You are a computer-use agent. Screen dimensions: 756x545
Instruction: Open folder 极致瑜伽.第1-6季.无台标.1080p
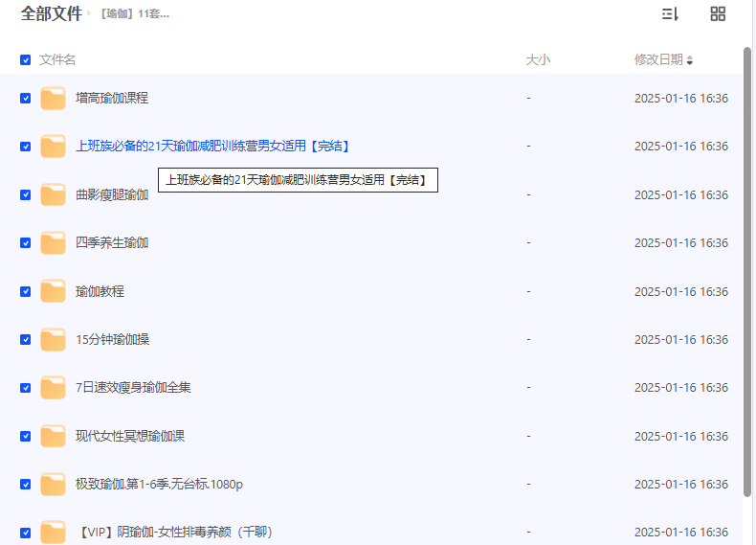pyautogui.click(x=159, y=484)
